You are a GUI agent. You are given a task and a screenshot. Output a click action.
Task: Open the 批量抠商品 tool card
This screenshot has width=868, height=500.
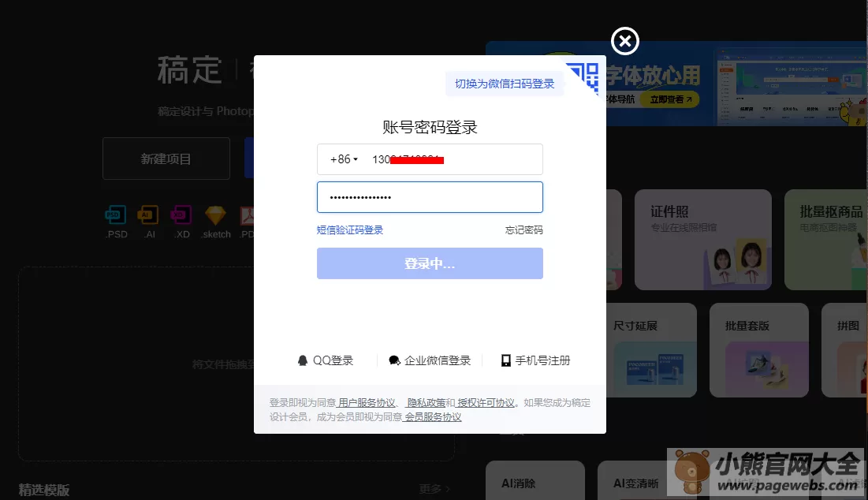click(x=826, y=240)
